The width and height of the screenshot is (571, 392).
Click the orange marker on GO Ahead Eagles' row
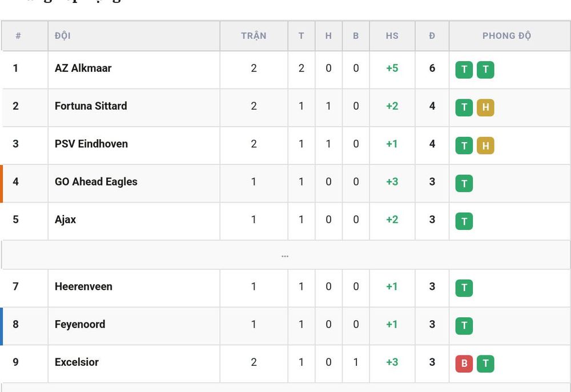pyautogui.click(x=2, y=183)
